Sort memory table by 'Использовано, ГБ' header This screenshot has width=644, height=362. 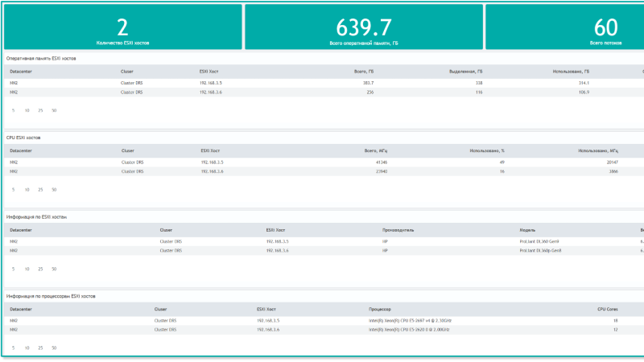tap(571, 72)
